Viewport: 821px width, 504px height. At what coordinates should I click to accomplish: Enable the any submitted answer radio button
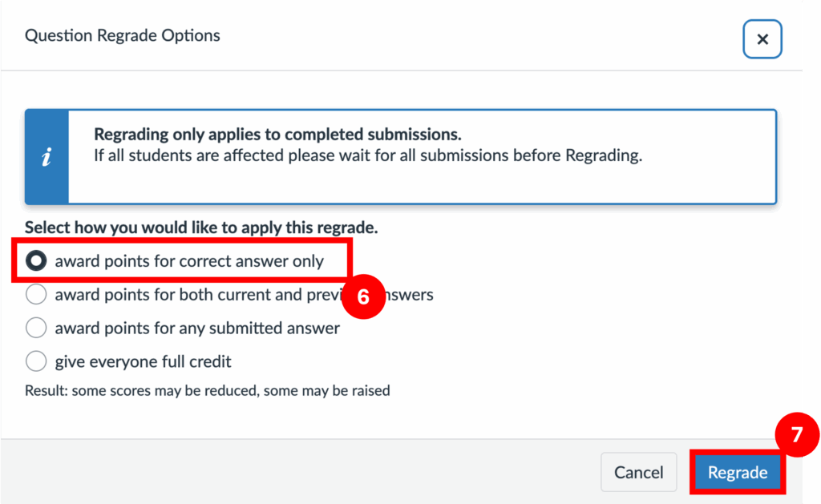coord(36,329)
